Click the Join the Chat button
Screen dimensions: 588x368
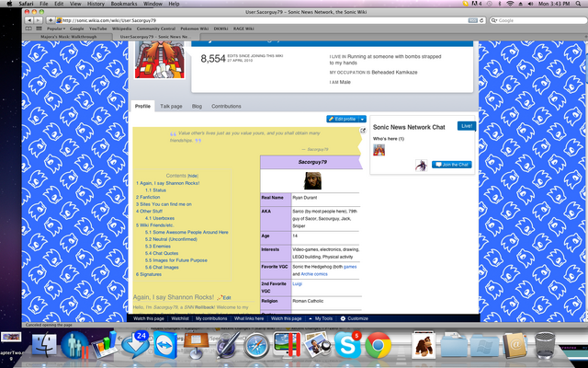[x=451, y=165]
